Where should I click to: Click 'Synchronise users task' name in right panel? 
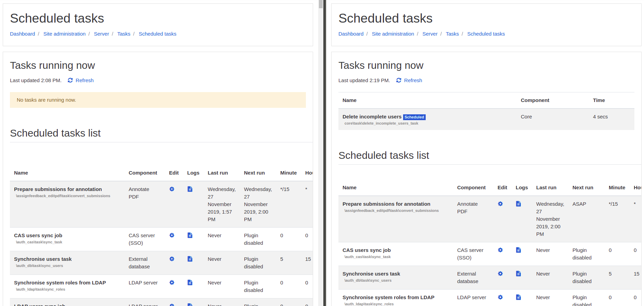click(371, 274)
